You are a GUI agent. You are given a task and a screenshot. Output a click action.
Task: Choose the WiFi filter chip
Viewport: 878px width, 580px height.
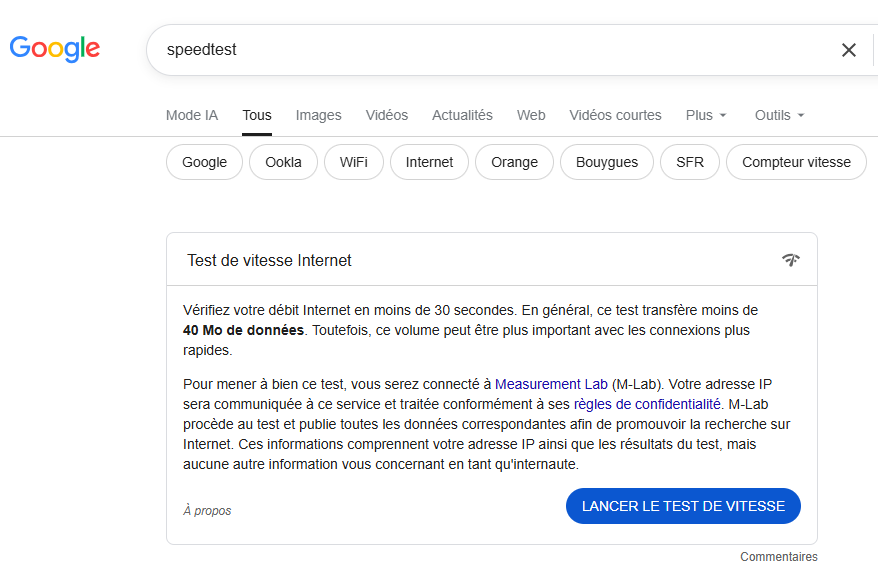pyautogui.click(x=354, y=162)
